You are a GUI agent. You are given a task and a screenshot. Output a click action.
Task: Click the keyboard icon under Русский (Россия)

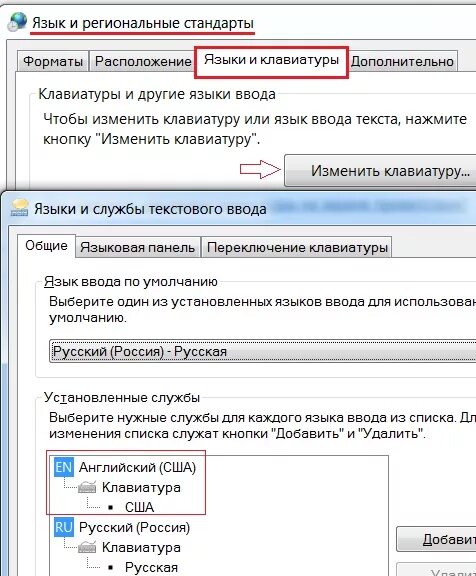tap(87, 547)
